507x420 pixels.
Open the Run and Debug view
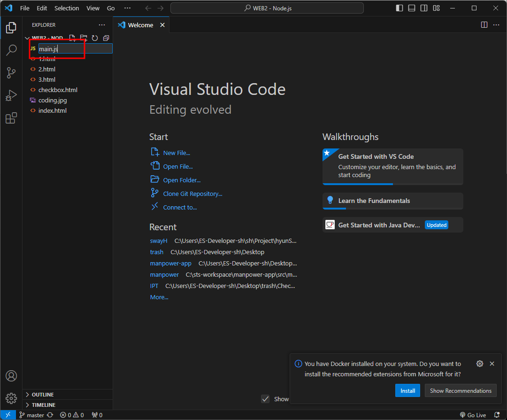pyautogui.click(x=11, y=95)
